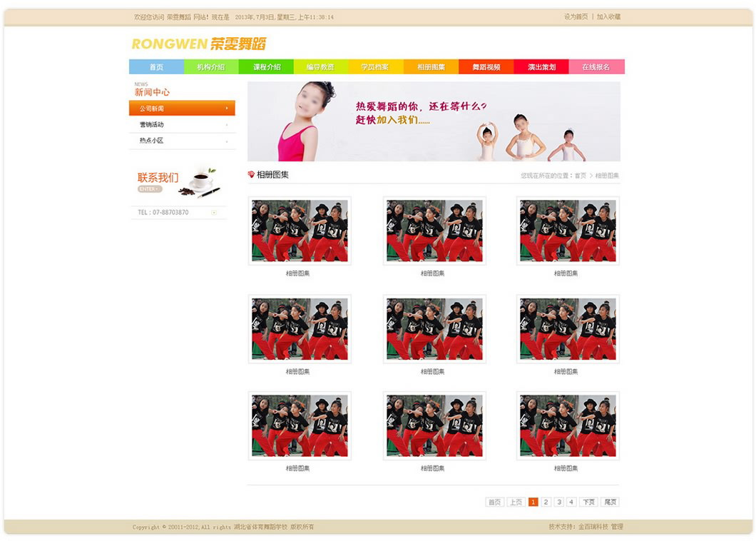The image size is (756, 541).
Task: Go to the 课程介绍 navigation tab
Action: click(x=266, y=66)
